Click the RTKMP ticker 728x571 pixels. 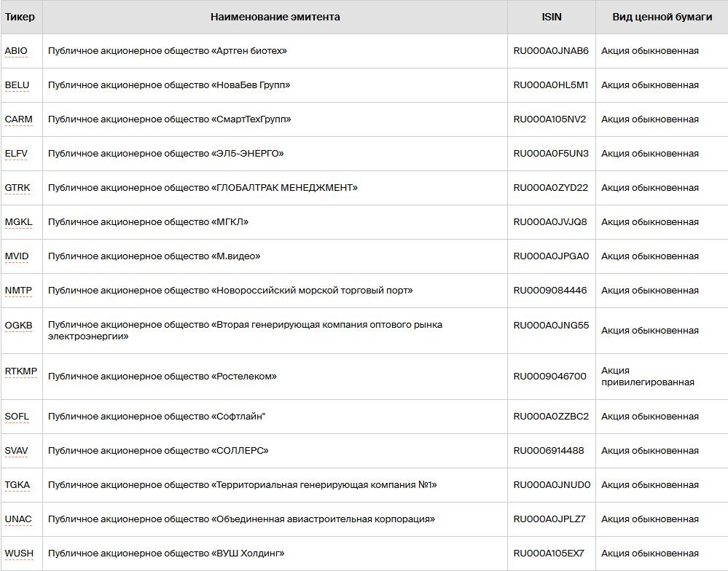(x=21, y=371)
